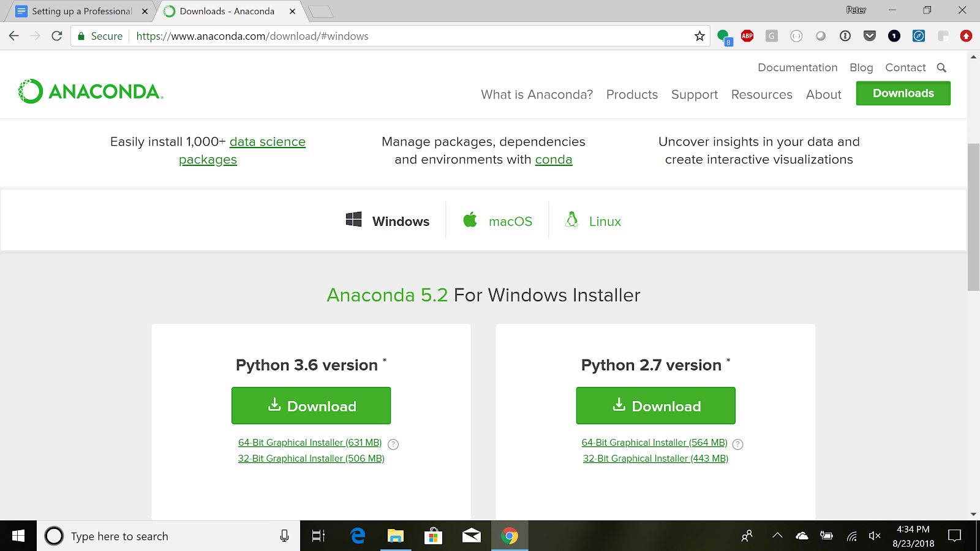980x551 pixels.
Task: Open the AdBlock Plus extension icon
Action: [x=747, y=36]
